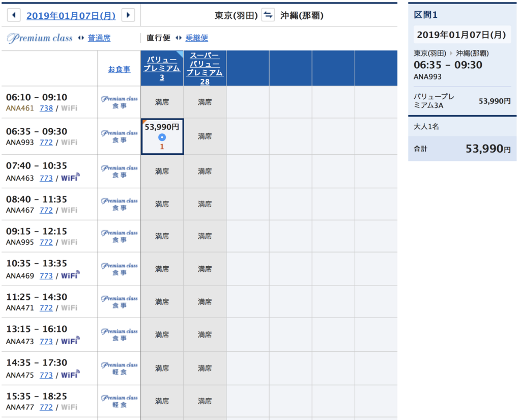Click 大人1名 passenger count
This screenshot has height=420, width=521.
pyautogui.click(x=426, y=126)
